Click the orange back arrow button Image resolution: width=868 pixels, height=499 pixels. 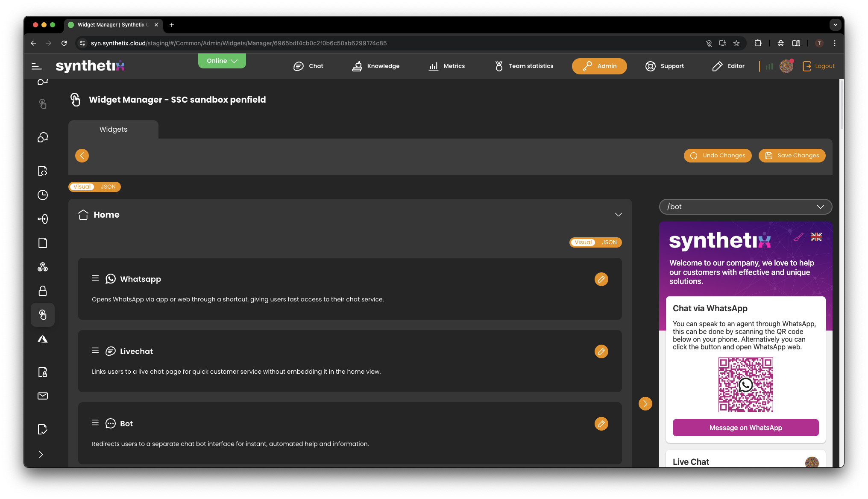click(82, 156)
